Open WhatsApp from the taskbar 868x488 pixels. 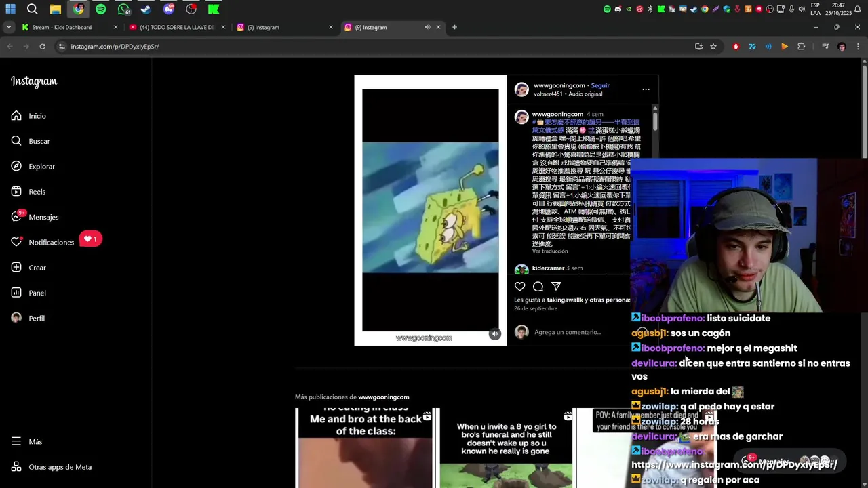click(123, 9)
